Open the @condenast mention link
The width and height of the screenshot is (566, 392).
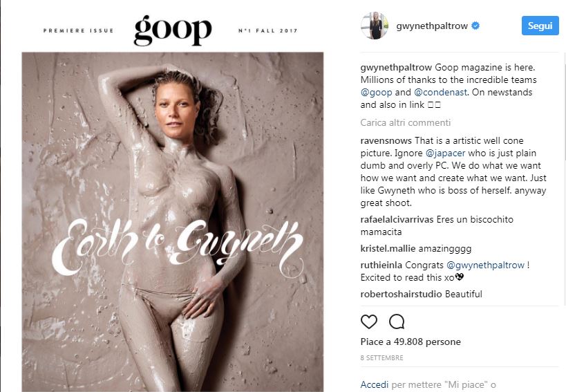441,93
